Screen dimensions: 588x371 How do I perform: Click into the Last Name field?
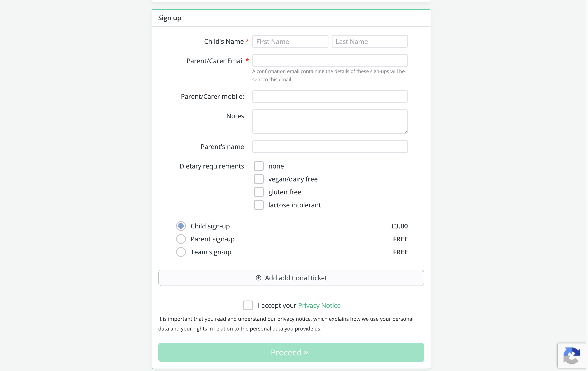coord(369,41)
